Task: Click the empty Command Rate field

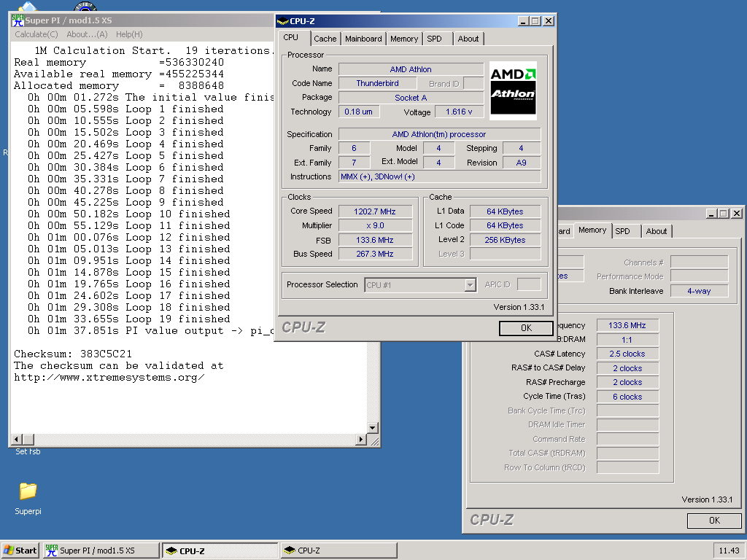Action: coord(627,439)
